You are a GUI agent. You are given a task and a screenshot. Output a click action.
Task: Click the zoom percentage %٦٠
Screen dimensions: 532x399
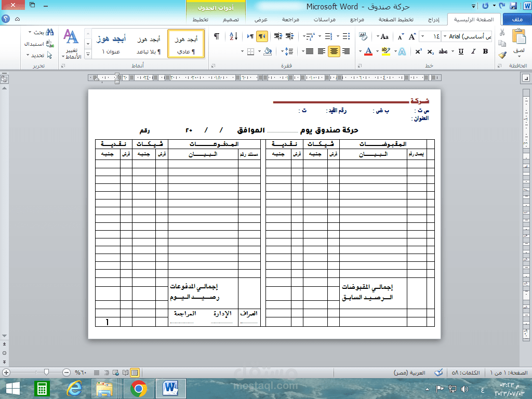81,373
